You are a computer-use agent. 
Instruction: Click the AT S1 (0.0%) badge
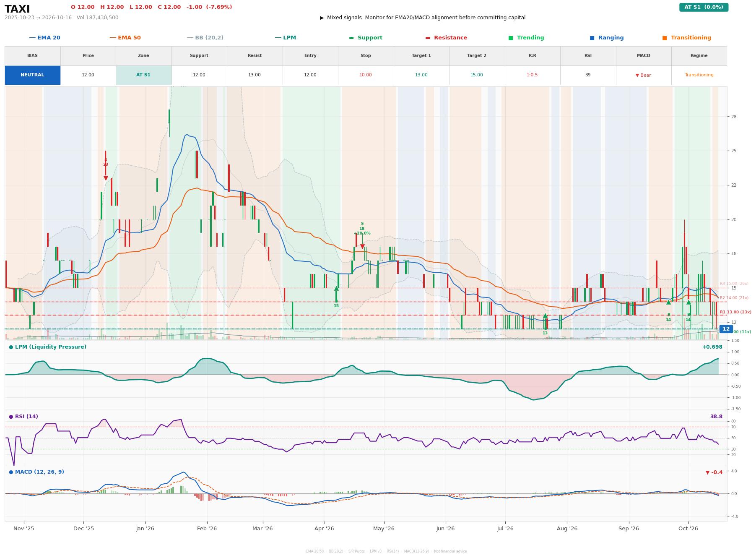click(x=704, y=7)
